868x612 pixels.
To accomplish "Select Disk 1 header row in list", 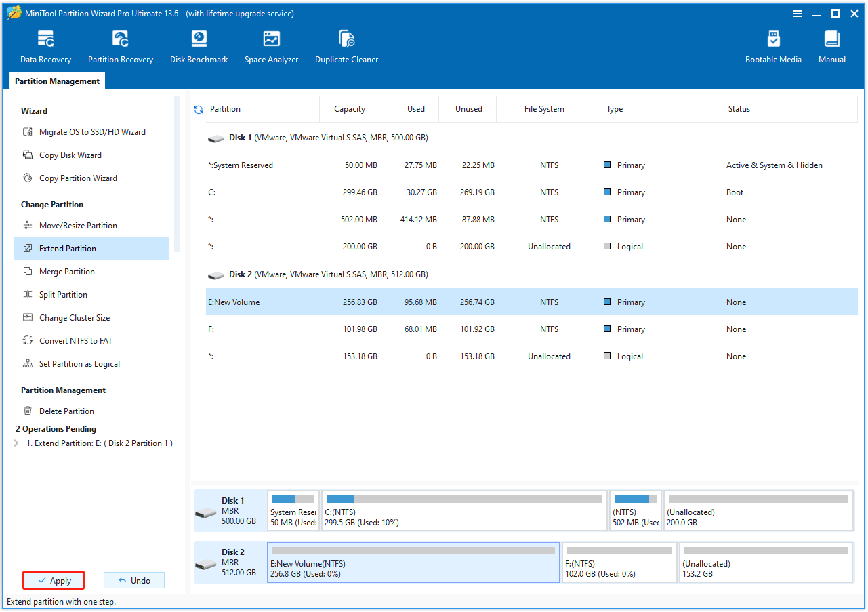I will [x=532, y=138].
